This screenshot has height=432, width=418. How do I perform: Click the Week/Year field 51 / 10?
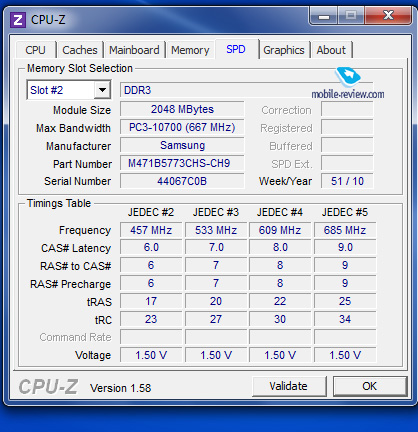click(347, 181)
